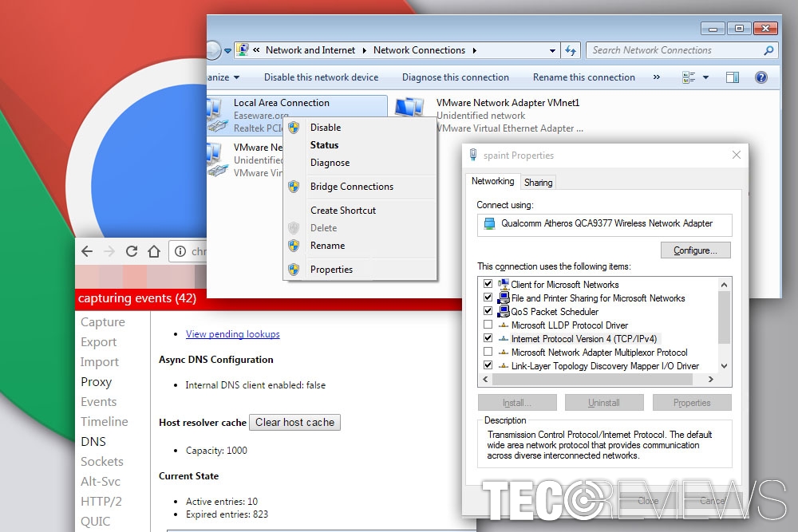Image resolution: width=798 pixels, height=532 pixels.
Task: Select the Local Area Connection adapter icon
Action: tap(216, 115)
